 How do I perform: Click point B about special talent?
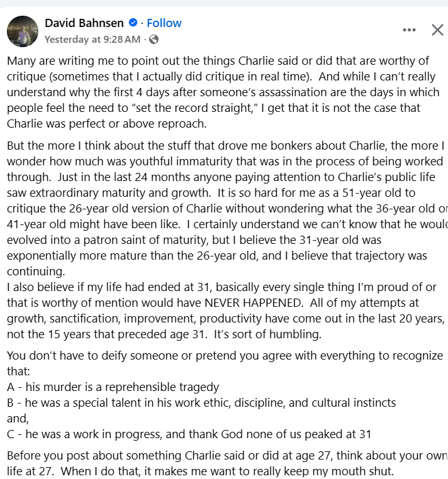pos(201,403)
